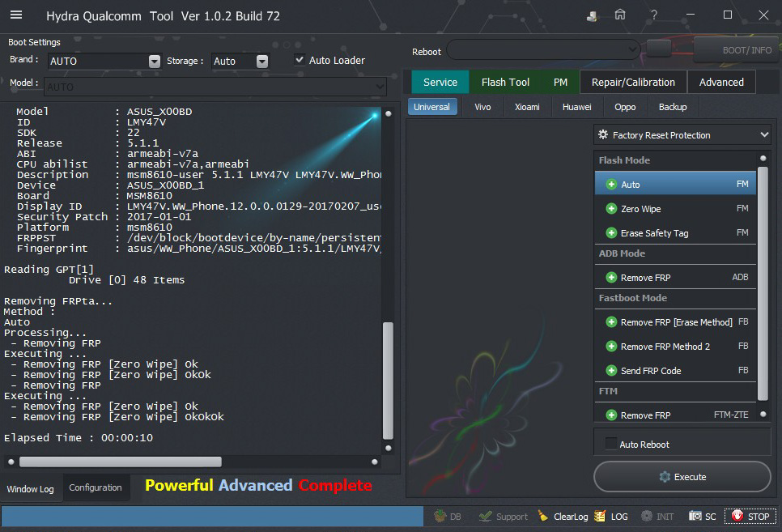
Task: Select the Xioami sub-tab
Action: click(x=527, y=107)
